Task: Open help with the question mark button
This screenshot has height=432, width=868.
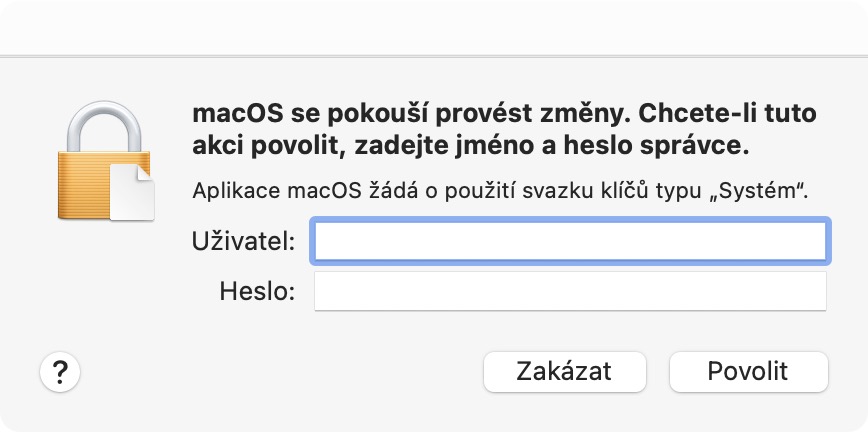Action: (59, 373)
